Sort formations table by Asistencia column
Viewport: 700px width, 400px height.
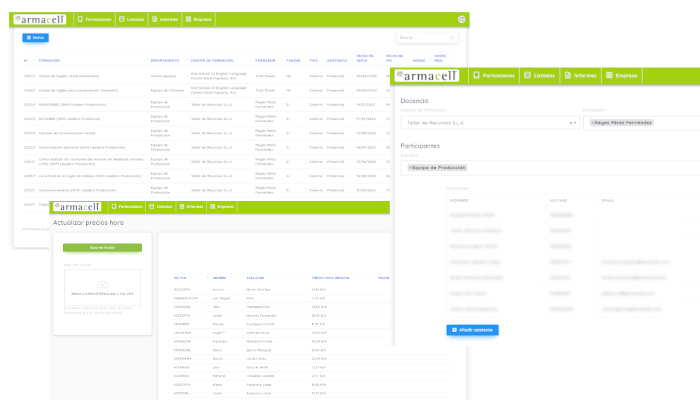(337, 60)
